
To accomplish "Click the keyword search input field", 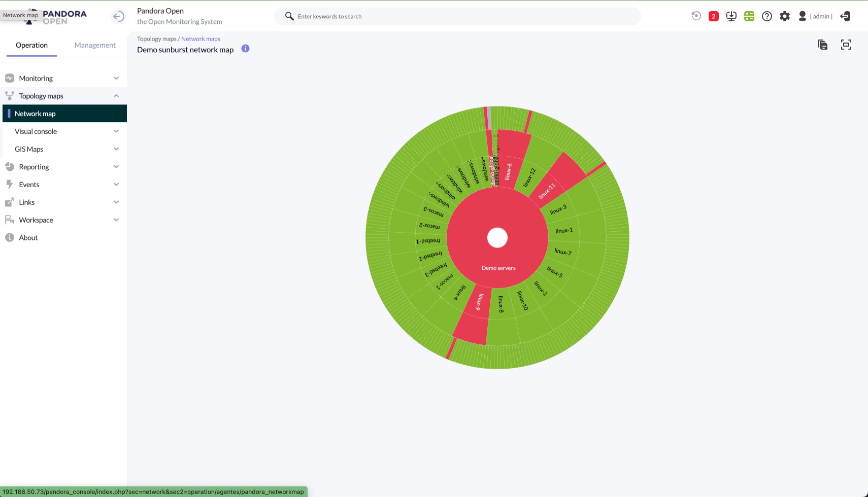I will [457, 16].
